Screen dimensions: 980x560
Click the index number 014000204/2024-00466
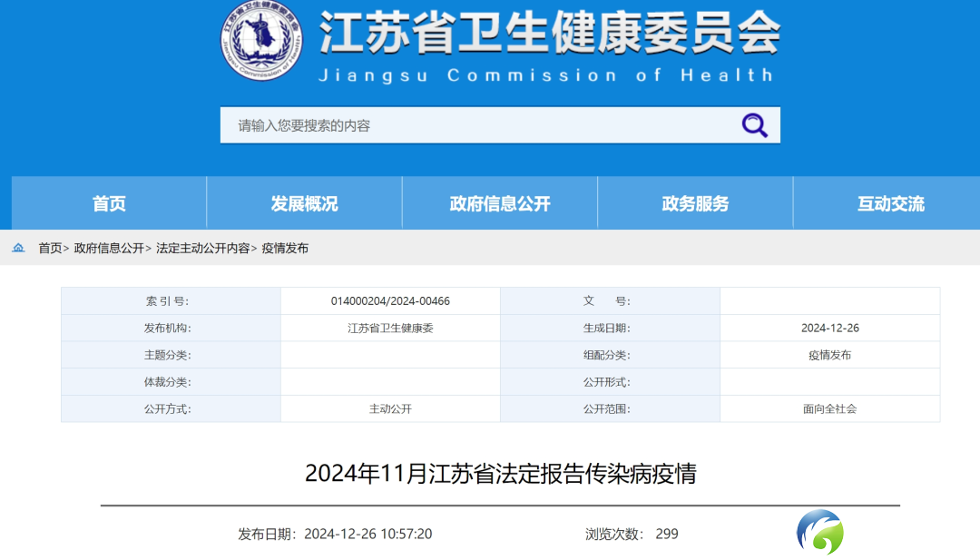click(390, 301)
